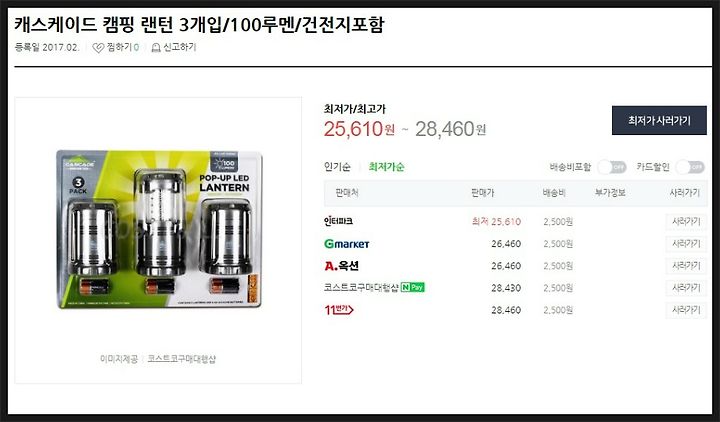Open the Gmarket seller logo
Viewport: 720px width, 422px height.
click(347, 244)
